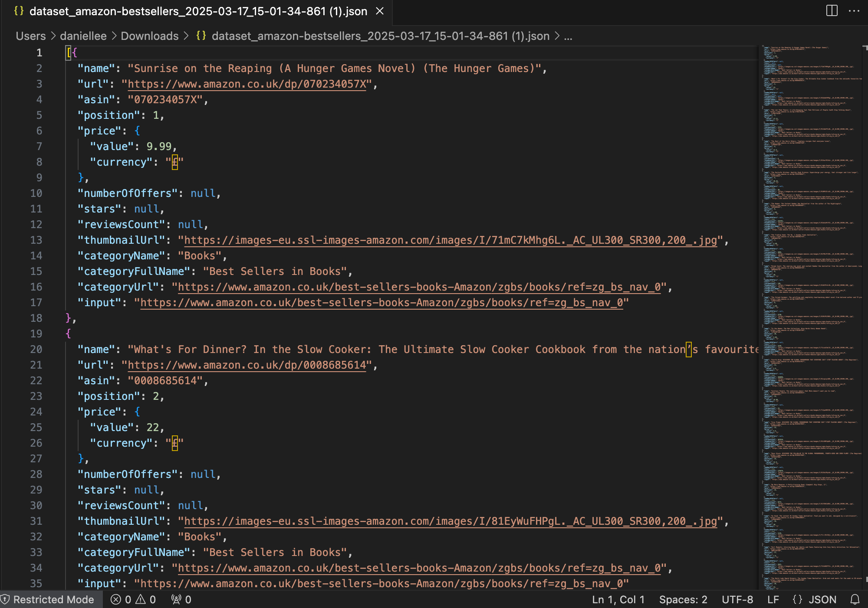Screen dimensions: 868x608
Task: Open indentation settings via Spaces: 2
Action: [683, 599]
